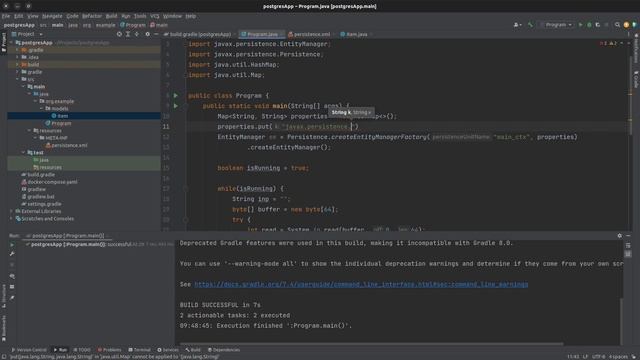Open the user account icon dropdown
Image resolution: width=640 pixels, height=360 pixels.
tap(517, 25)
